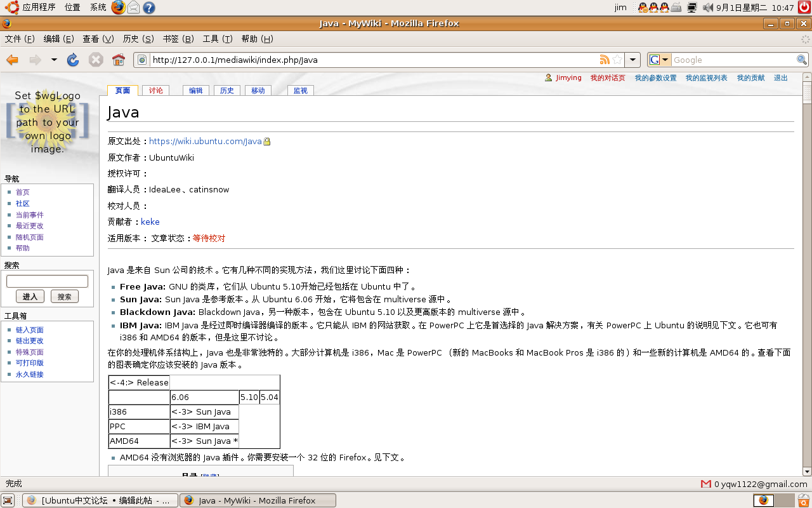Open the 文件 (F) menu
The height and width of the screenshot is (508, 812).
pyautogui.click(x=20, y=39)
